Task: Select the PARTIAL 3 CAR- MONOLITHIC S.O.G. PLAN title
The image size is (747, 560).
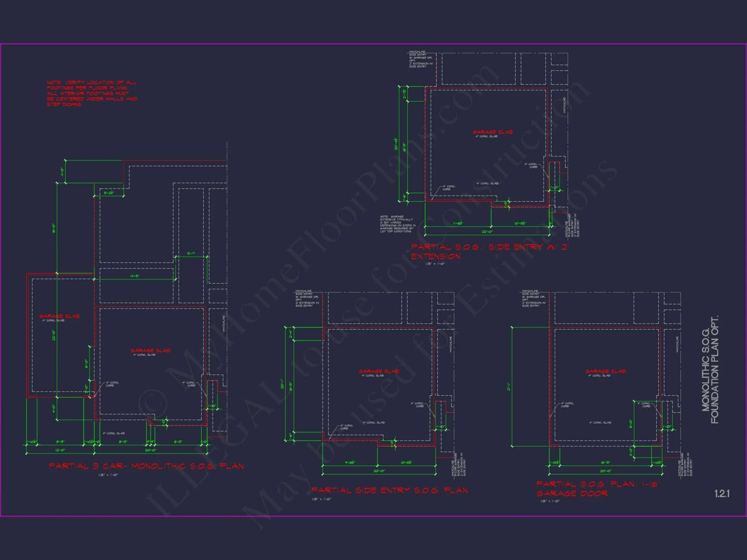Action: point(147,466)
